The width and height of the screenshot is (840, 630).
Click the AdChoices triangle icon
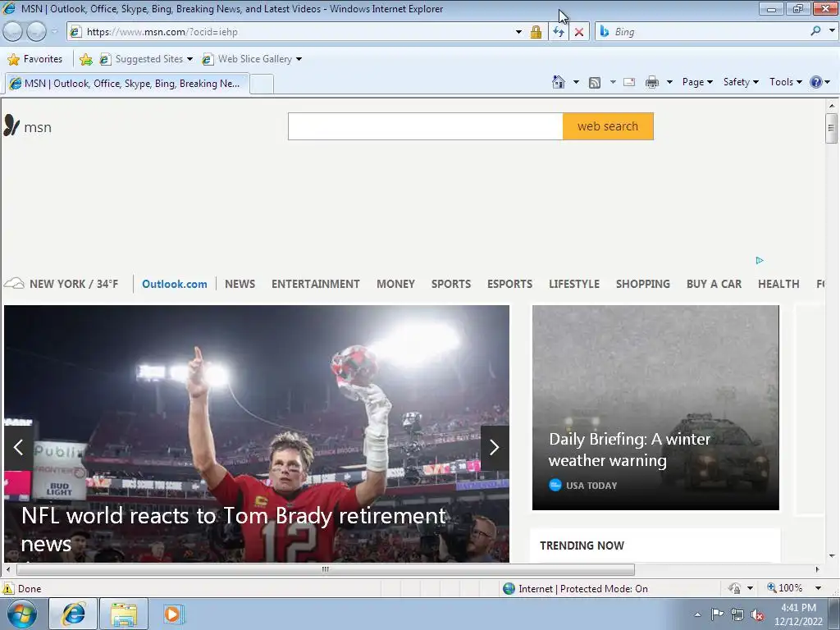pyautogui.click(x=760, y=260)
